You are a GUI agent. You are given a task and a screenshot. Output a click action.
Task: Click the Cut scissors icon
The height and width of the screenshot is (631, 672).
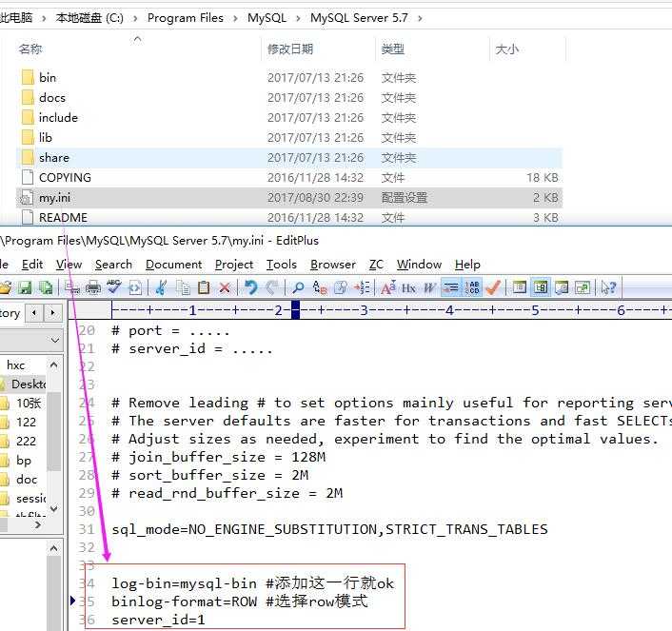[x=162, y=287]
